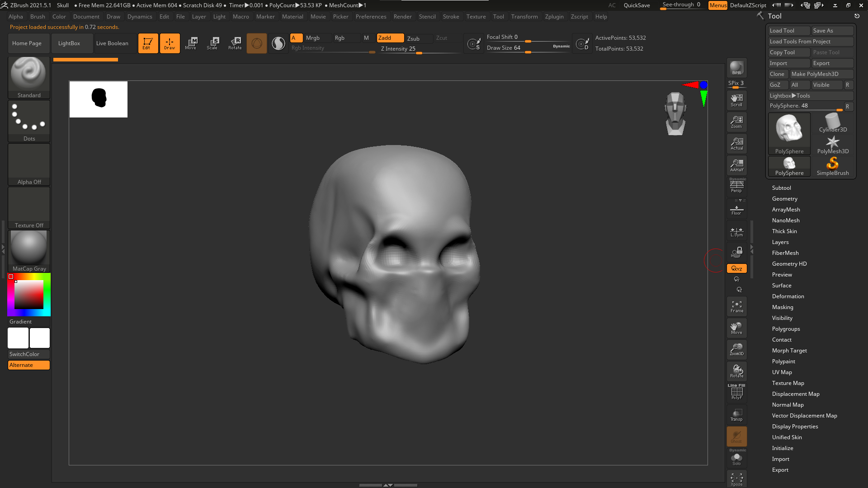This screenshot has width=868, height=488.
Task: Click the Frame view icon
Action: tap(736, 306)
